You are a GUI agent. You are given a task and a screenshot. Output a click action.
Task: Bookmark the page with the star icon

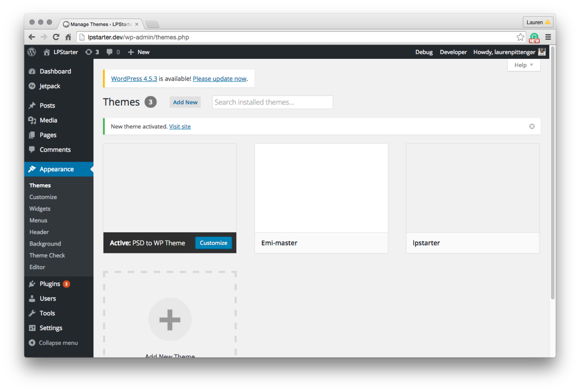[x=520, y=37]
